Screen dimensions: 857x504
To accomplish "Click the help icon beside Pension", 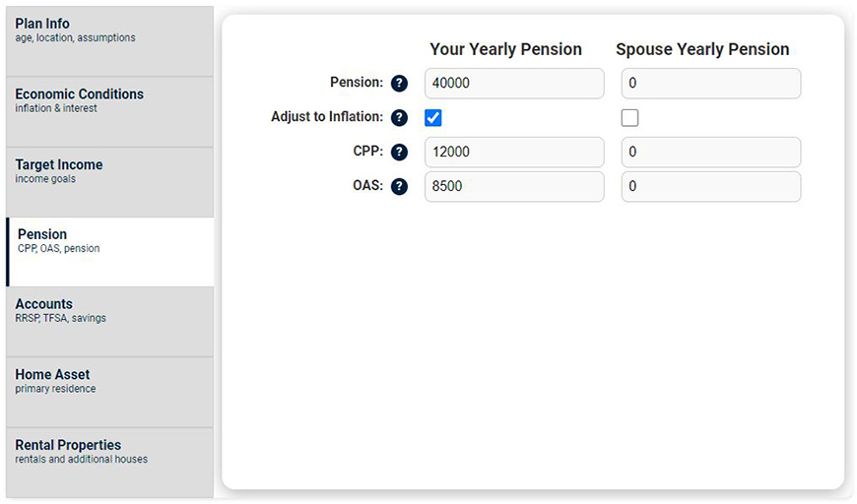I will pos(399,84).
